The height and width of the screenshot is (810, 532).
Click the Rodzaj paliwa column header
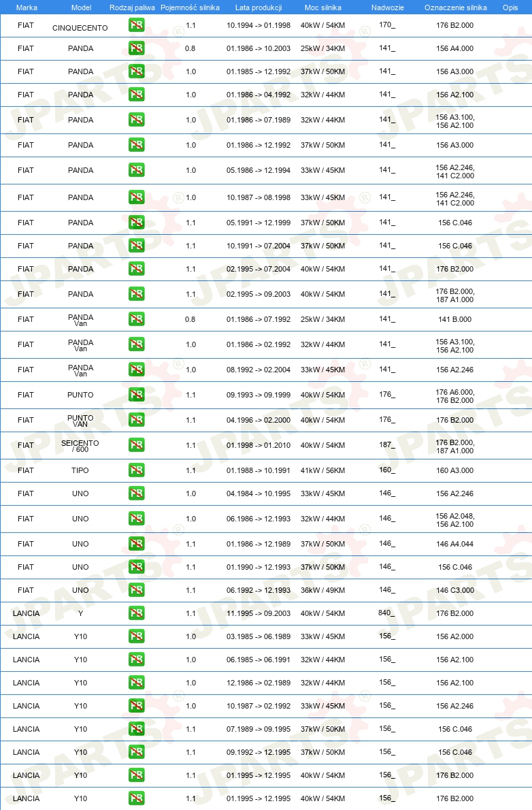[132, 7]
